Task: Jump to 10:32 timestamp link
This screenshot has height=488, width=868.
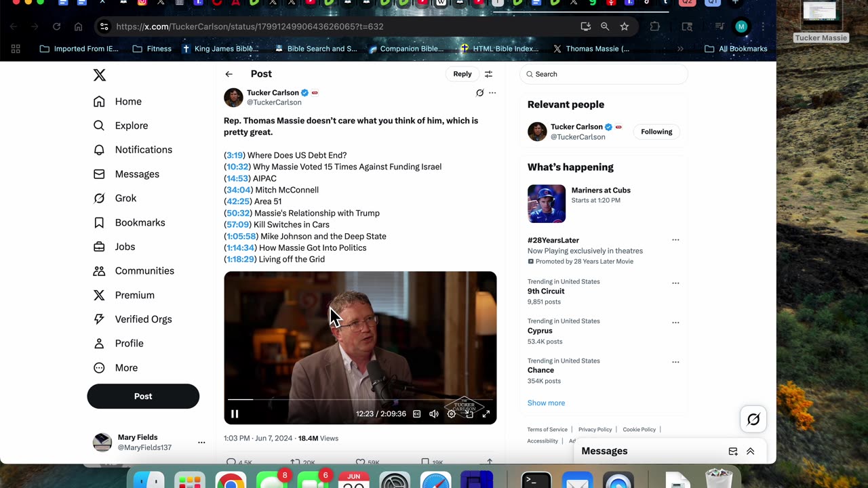Action: 237,167
